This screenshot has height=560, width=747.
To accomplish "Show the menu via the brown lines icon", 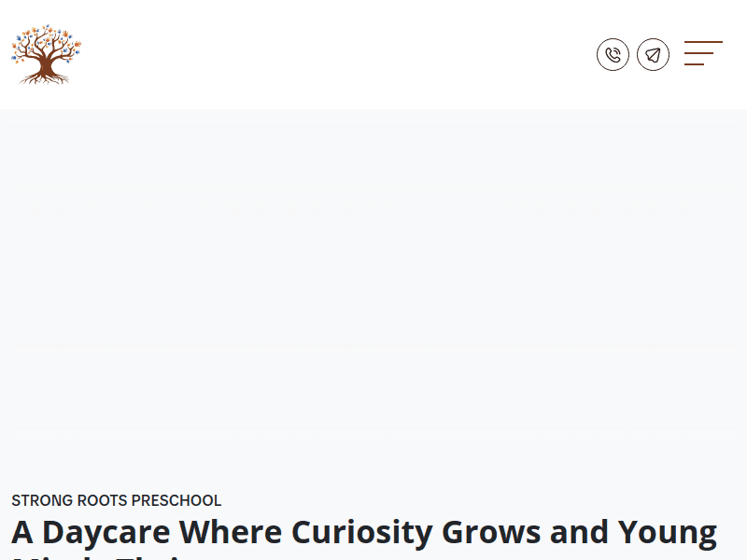I will coord(703,53).
